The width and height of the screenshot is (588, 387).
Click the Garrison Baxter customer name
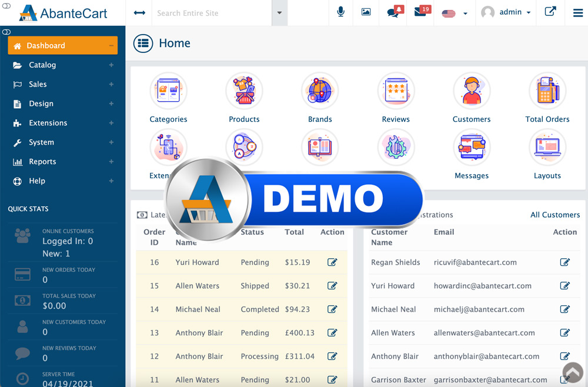coord(399,380)
